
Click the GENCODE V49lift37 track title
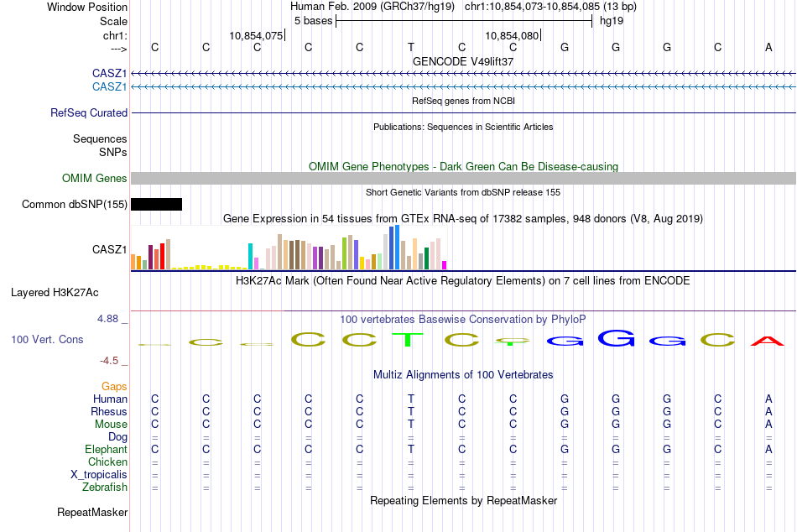(463, 61)
